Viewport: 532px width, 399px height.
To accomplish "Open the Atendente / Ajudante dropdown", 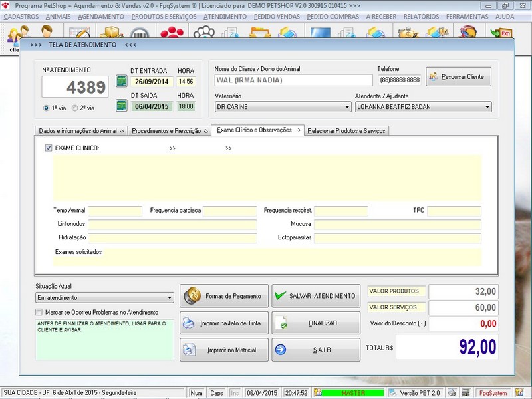I will (487, 106).
